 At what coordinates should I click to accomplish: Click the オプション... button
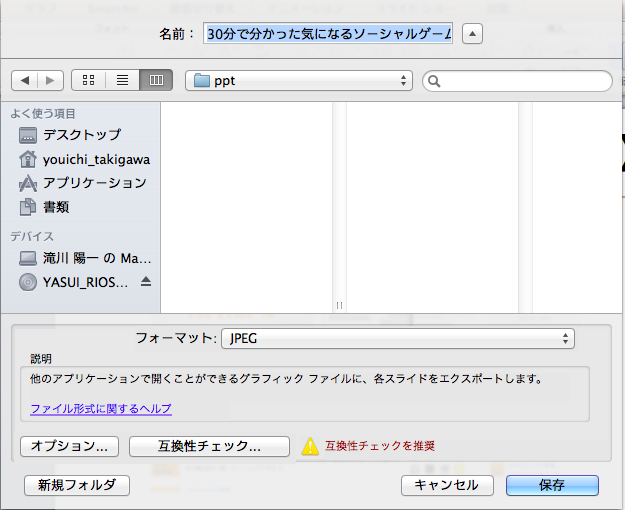[x=69, y=446]
